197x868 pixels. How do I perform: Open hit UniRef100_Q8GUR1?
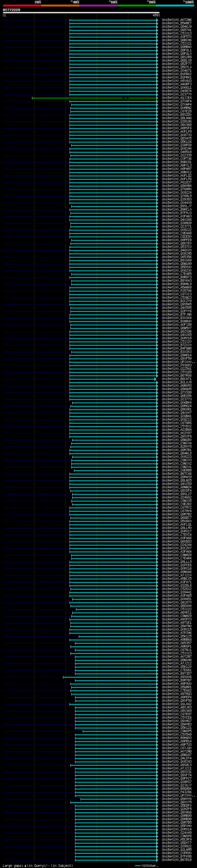(x=176, y=410)
